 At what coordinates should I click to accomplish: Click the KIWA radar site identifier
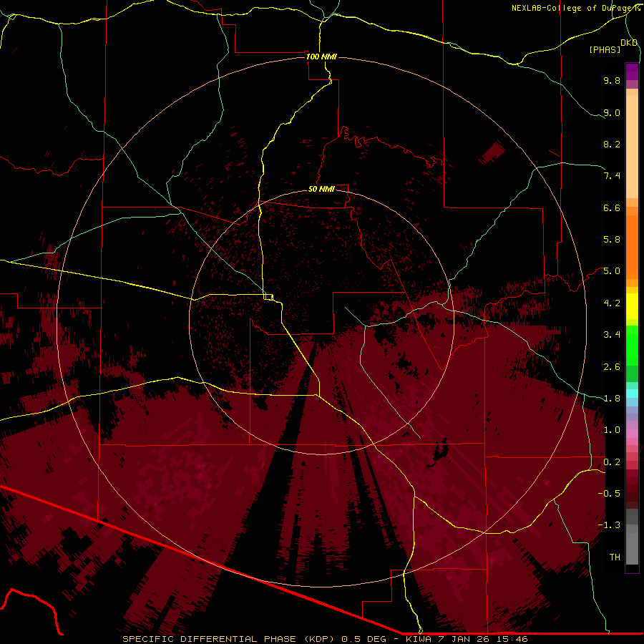click(419, 639)
